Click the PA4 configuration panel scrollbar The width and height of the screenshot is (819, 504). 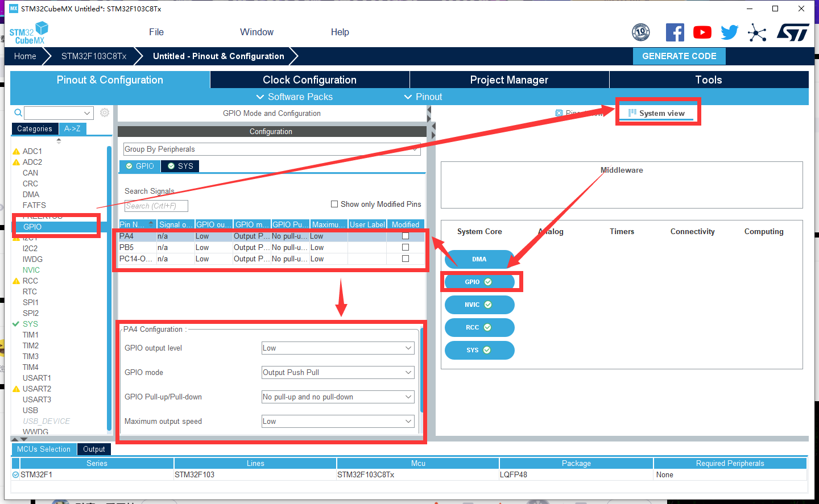coord(421,370)
